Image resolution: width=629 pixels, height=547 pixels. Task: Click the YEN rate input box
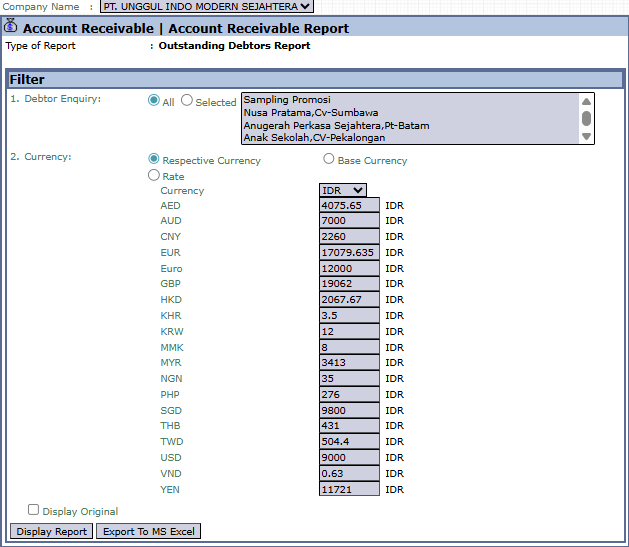point(349,489)
